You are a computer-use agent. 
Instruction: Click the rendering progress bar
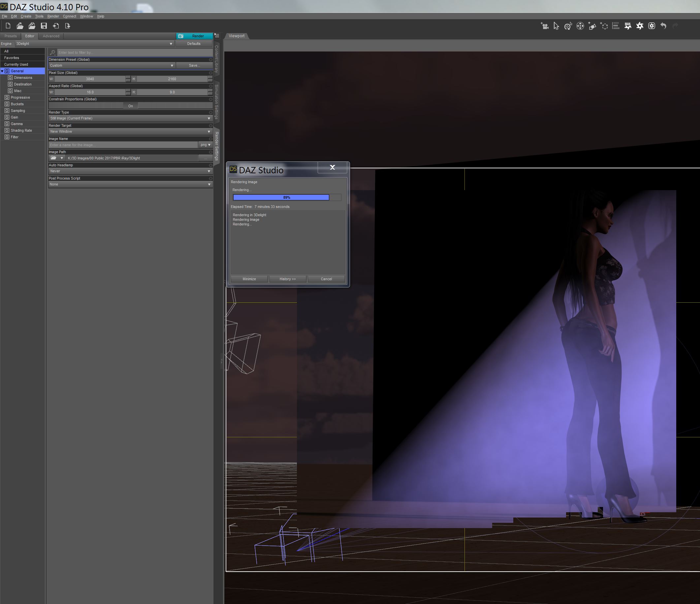click(x=286, y=197)
